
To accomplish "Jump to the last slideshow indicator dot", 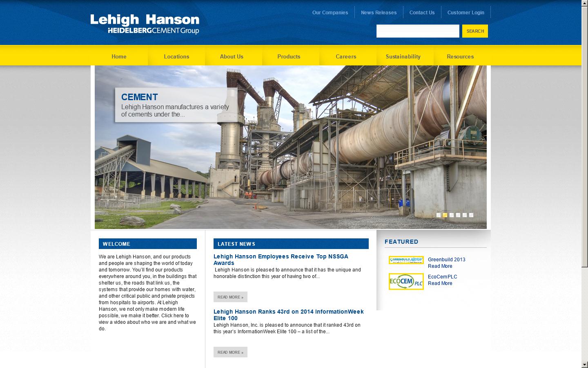I will (x=471, y=215).
